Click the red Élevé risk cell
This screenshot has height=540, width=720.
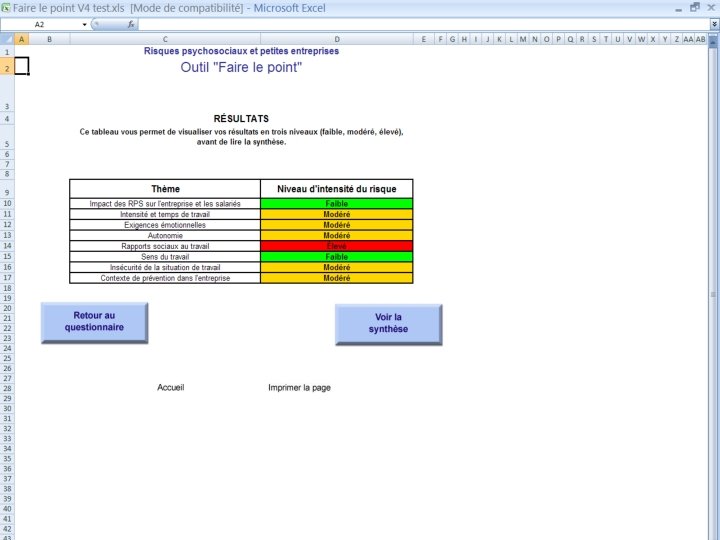point(337,246)
